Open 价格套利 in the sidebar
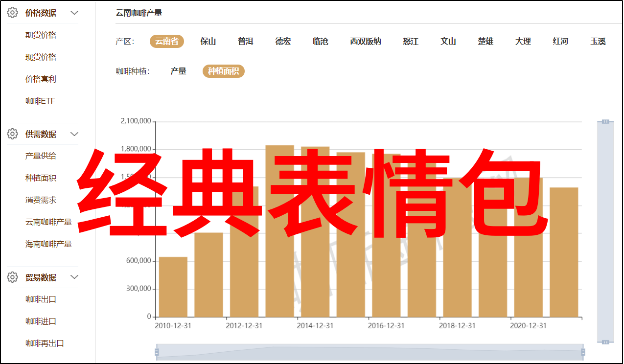 pyautogui.click(x=41, y=79)
